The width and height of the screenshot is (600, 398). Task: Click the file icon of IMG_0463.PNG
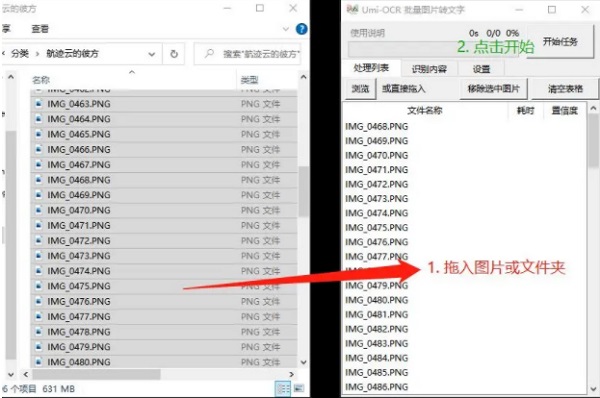(38, 104)
